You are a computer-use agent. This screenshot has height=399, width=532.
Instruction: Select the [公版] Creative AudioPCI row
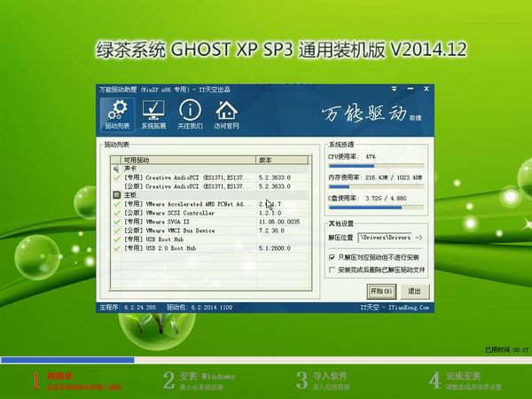click(x=210, y=186)
